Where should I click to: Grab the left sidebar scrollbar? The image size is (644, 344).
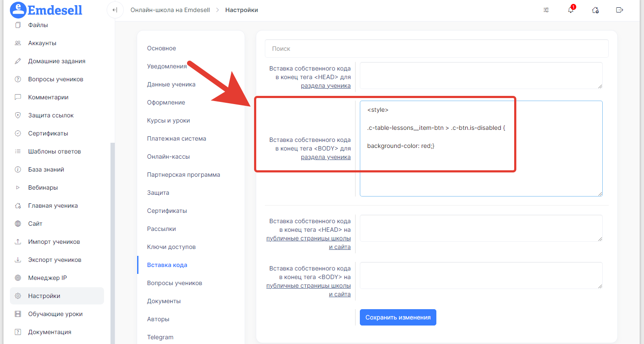tap(112, 241)
